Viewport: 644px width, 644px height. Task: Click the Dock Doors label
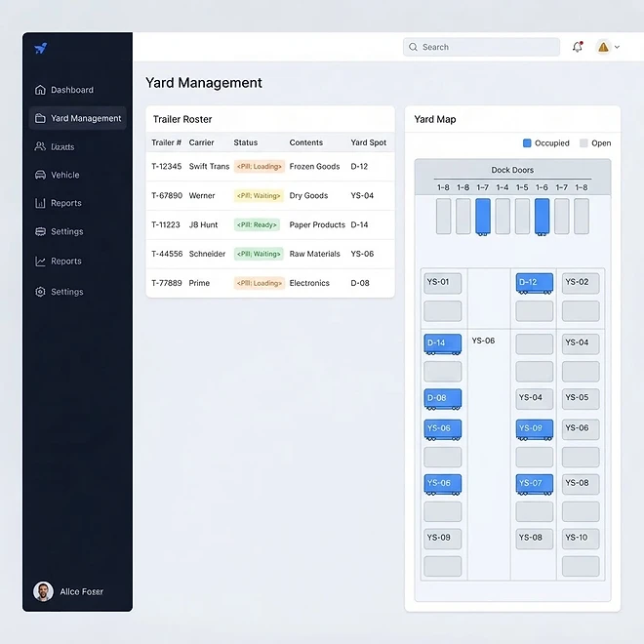(x=512, y=170)
